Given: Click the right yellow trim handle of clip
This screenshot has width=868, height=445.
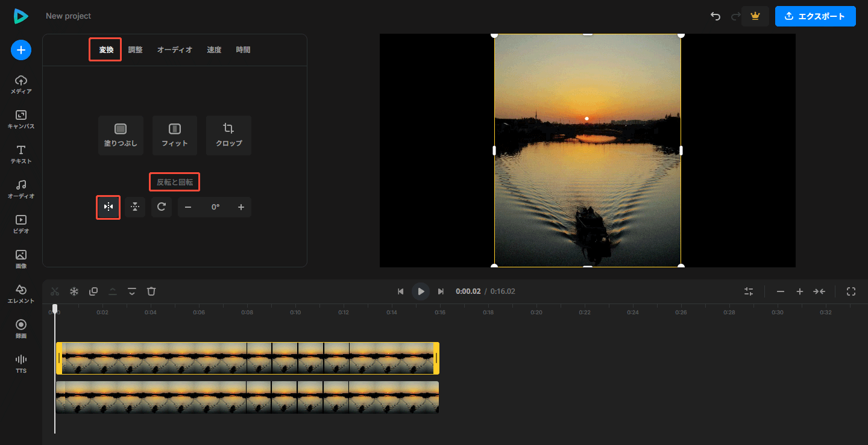Looking at the screenshot, I should (x=436, y=358).
